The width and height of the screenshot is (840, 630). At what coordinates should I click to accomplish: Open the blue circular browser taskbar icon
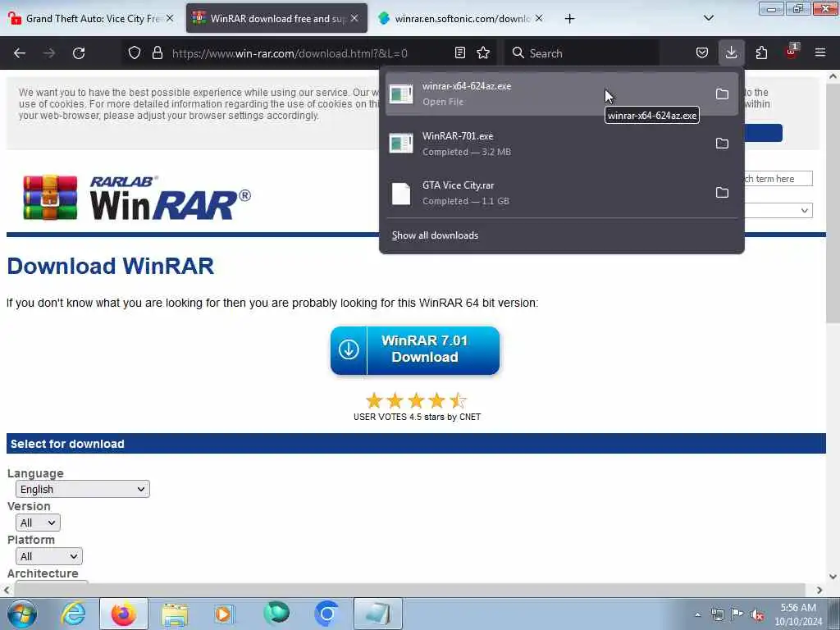(326, 614)
